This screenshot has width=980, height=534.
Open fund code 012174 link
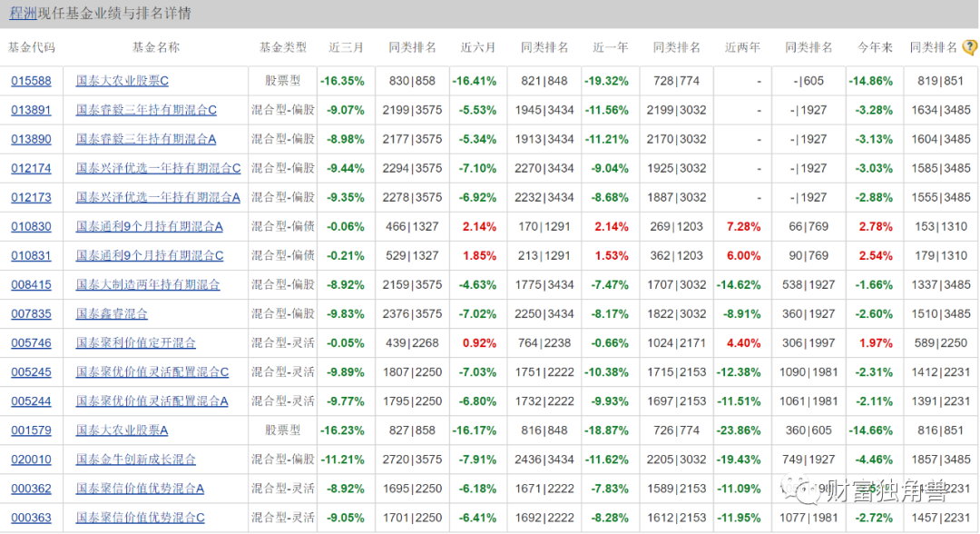tap(31, 168)
